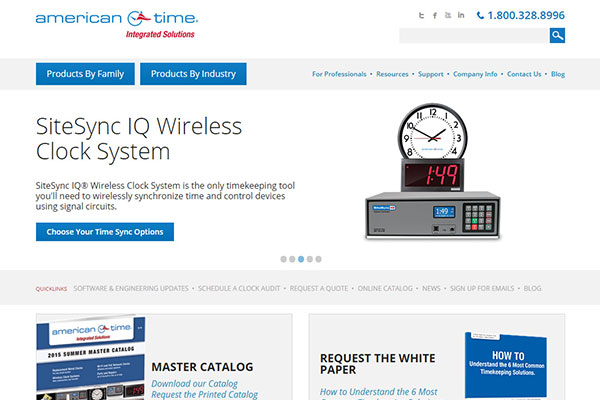This screenshot has height=400, width=600.
Task: Click inside the site search field
Action: [473, 35]
